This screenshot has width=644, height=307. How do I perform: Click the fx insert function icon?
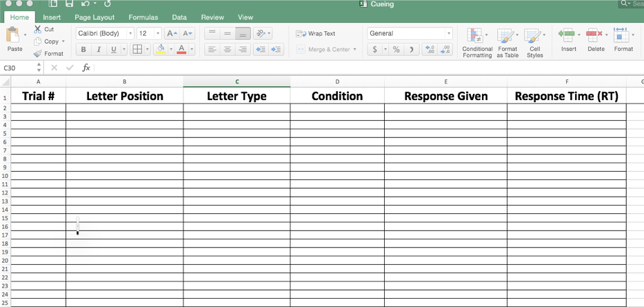[x=85, y=68]
